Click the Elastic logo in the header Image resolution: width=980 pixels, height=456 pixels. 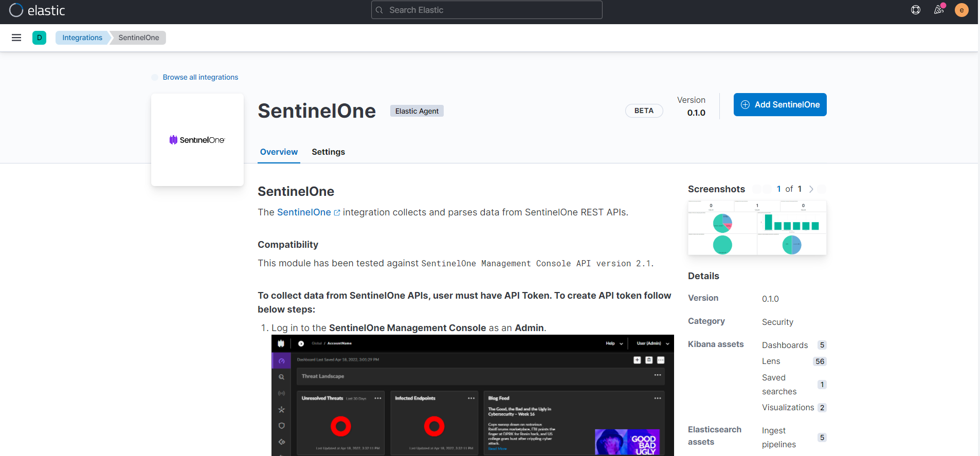[37, 10]
